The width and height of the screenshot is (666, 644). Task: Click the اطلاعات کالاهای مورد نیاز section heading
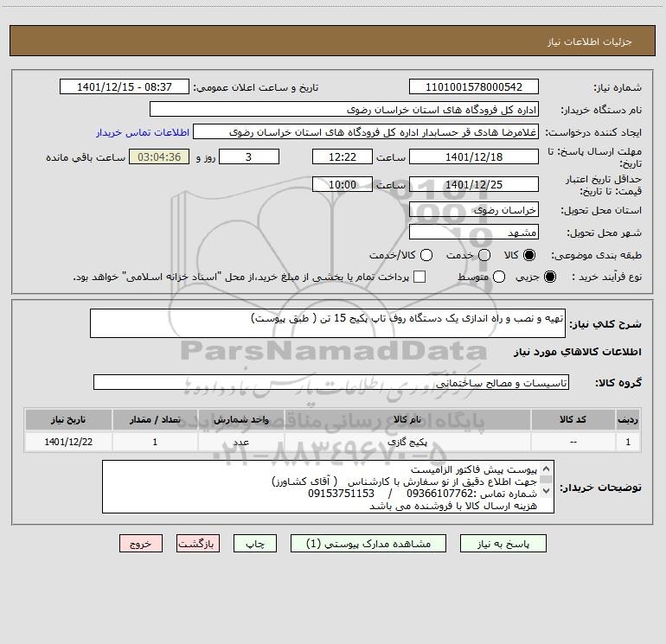pos(577,352)
